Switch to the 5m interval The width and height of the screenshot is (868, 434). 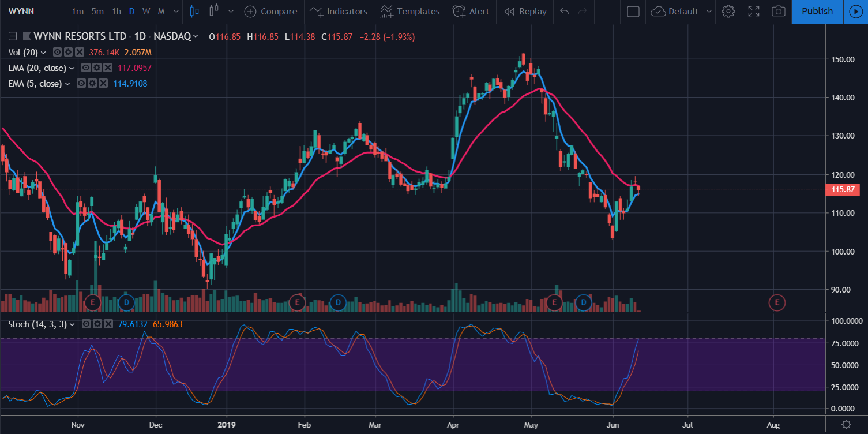tap(97, 11)
